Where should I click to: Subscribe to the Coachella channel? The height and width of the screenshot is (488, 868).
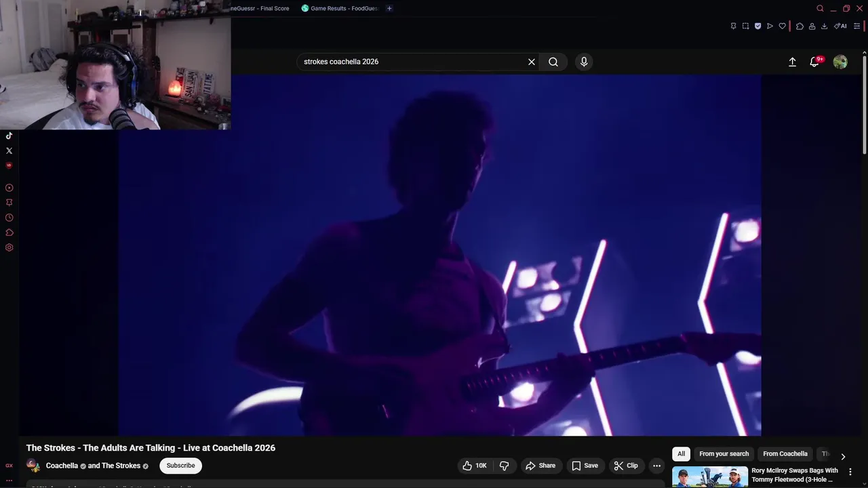click(181, 466)
